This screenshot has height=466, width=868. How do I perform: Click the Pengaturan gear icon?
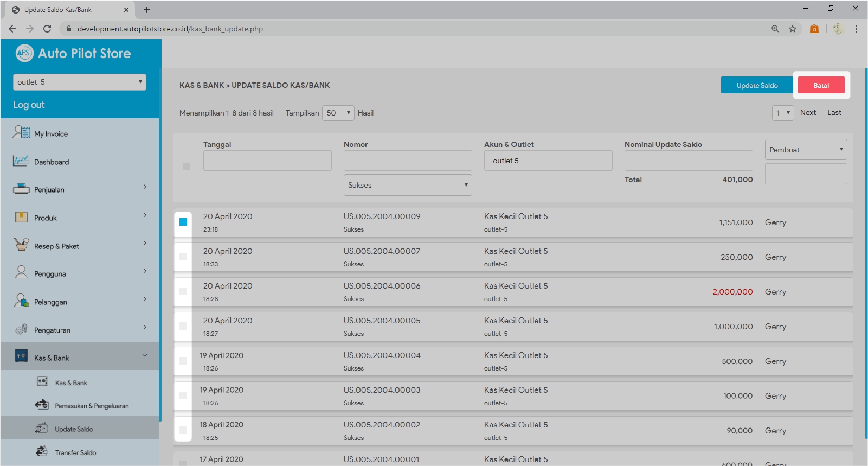pos(21,329)
